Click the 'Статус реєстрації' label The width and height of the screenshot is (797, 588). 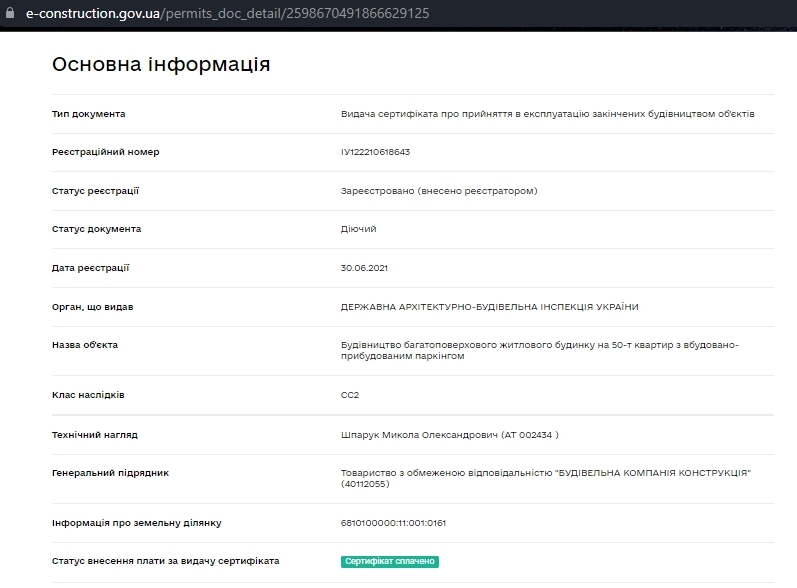tap(95, 191)
